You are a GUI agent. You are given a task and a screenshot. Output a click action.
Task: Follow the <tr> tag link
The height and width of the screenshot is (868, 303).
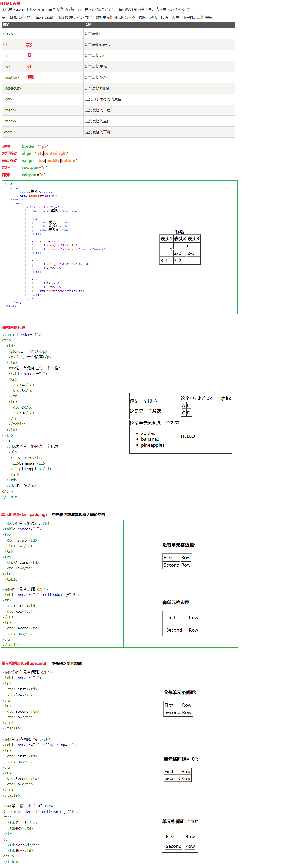coord(6,55)
